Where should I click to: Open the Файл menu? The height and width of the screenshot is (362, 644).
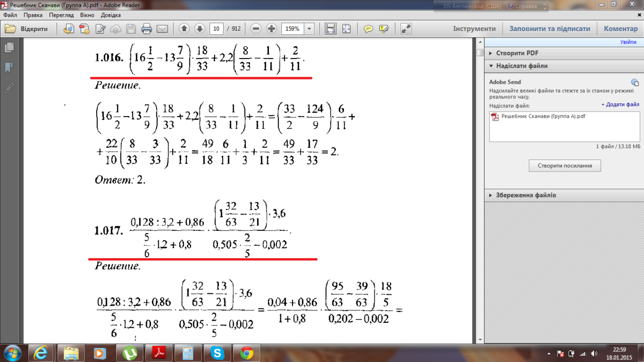pos(10,16)
